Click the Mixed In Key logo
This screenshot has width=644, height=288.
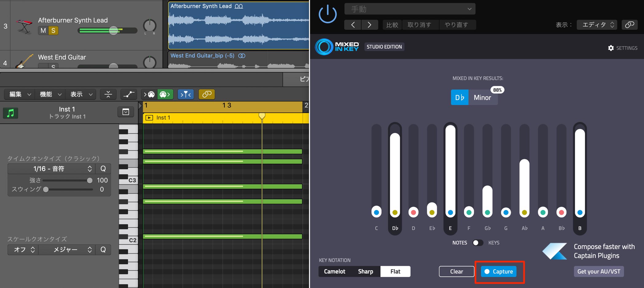(x=337, y=47)
